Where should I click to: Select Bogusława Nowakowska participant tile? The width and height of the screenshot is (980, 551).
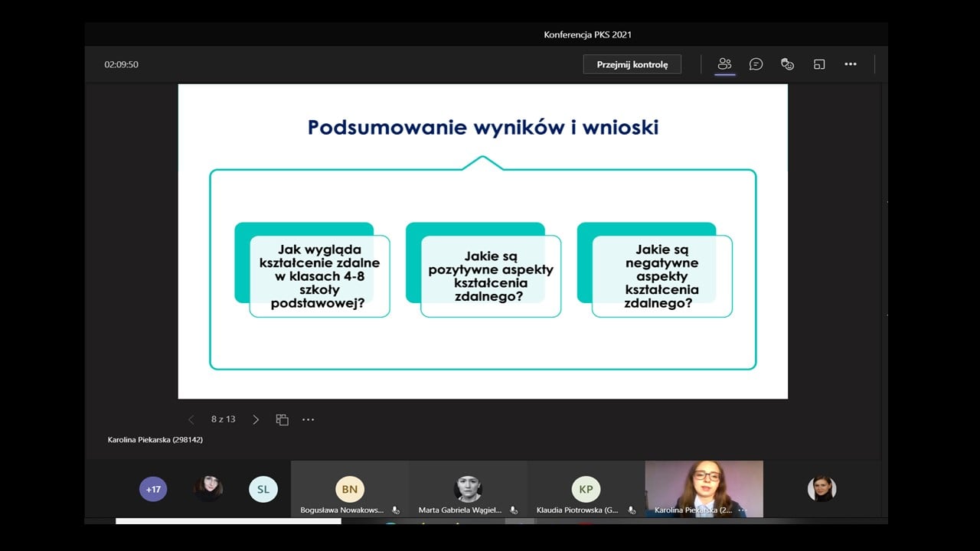(x=349, y=490)
